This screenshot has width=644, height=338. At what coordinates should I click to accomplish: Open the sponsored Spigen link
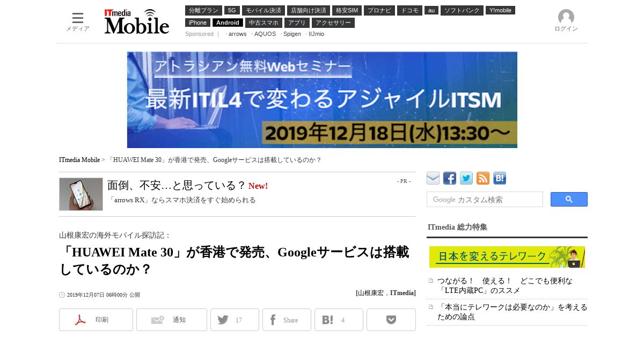(292, 34)
